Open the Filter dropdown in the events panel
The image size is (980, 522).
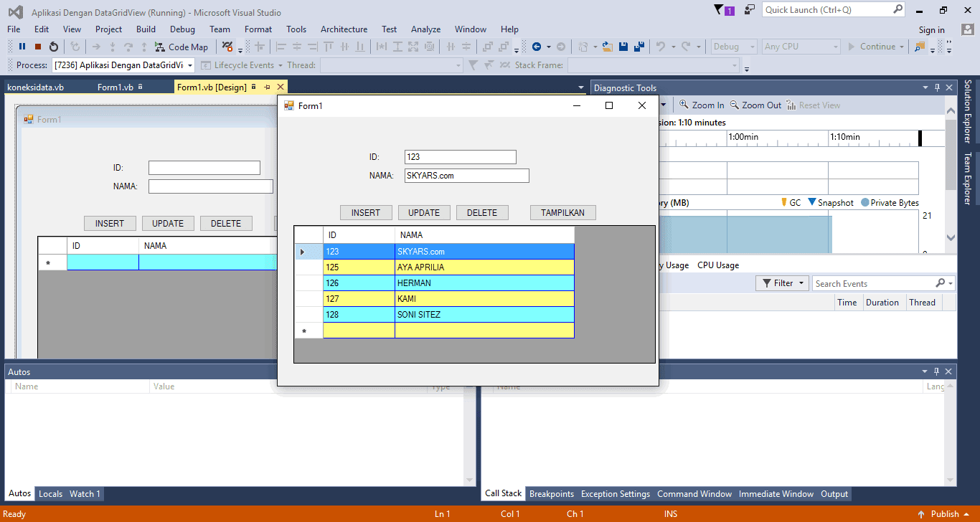click(781, 283)
